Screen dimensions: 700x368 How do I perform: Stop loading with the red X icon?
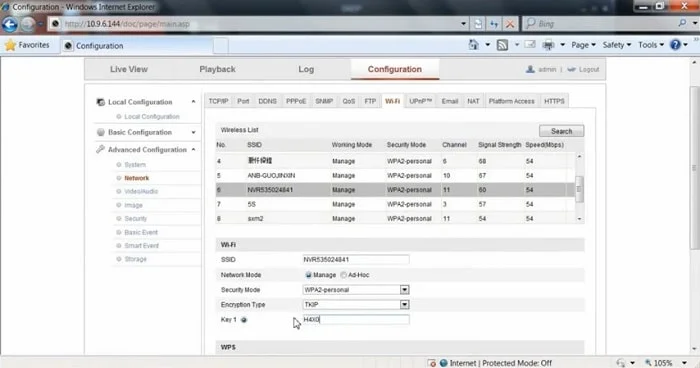[x=509, y=24]
